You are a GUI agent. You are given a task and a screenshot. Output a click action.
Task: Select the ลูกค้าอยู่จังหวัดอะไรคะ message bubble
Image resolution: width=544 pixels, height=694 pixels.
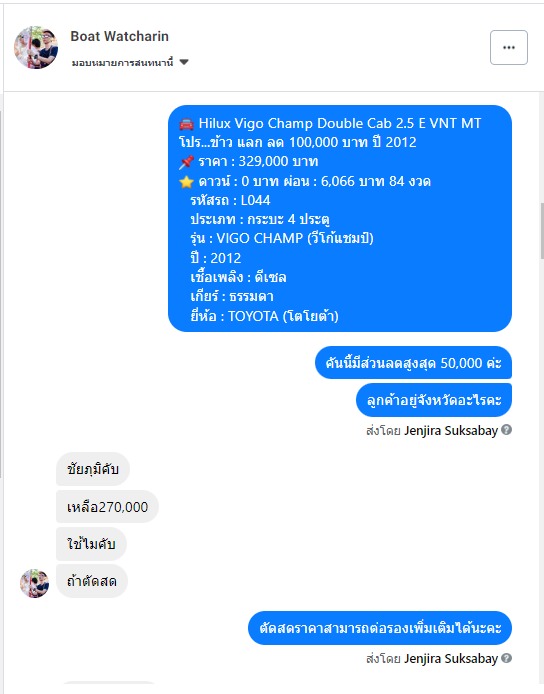tap(434, 400)
